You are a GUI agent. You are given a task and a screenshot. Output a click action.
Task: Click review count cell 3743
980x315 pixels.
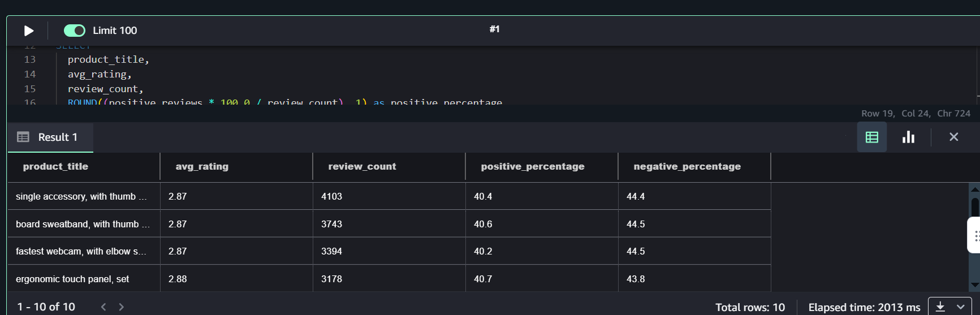389,224
